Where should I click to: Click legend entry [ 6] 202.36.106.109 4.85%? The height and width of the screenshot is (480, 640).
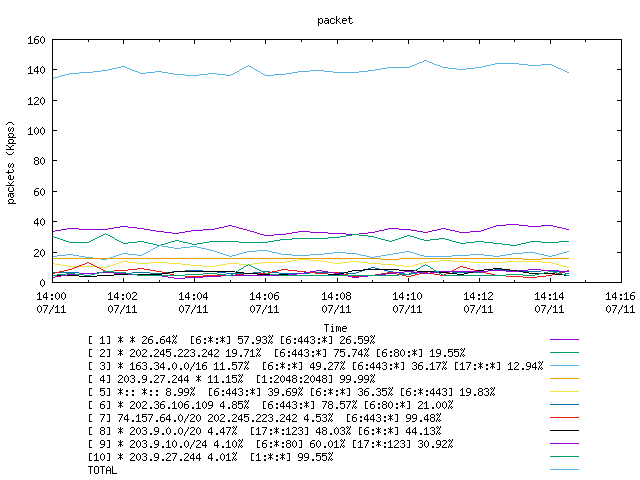click(270, 405)
